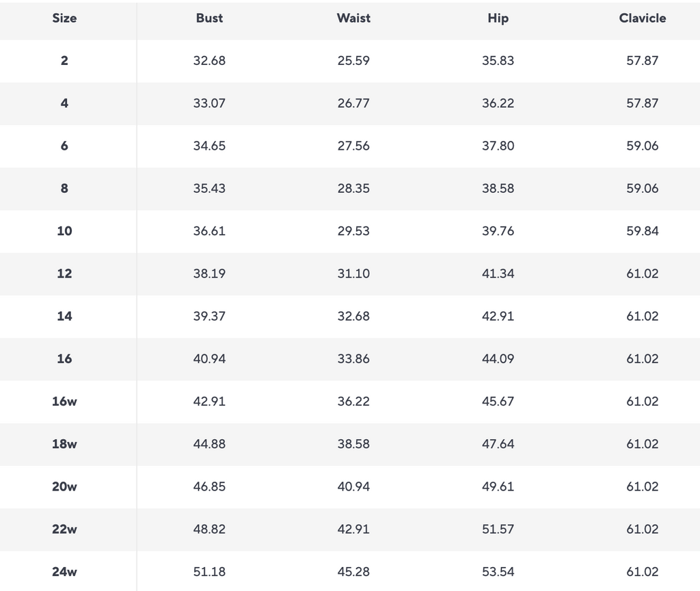Select the size 10 row label

[64, 231]
